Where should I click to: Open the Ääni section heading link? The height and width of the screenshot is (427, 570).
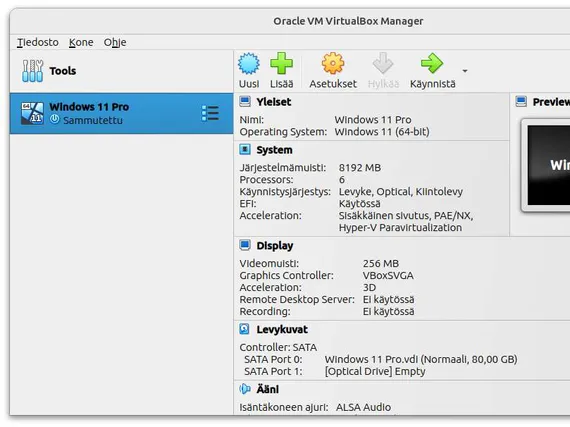tap(268, 389)
